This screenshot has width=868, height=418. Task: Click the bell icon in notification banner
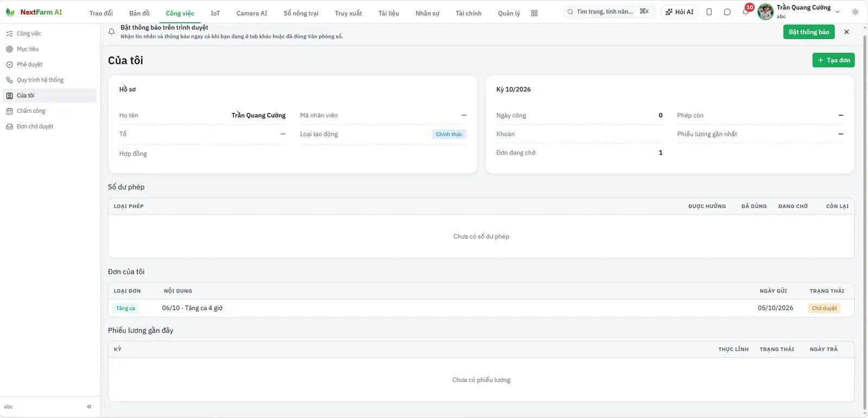coord(111,32)
